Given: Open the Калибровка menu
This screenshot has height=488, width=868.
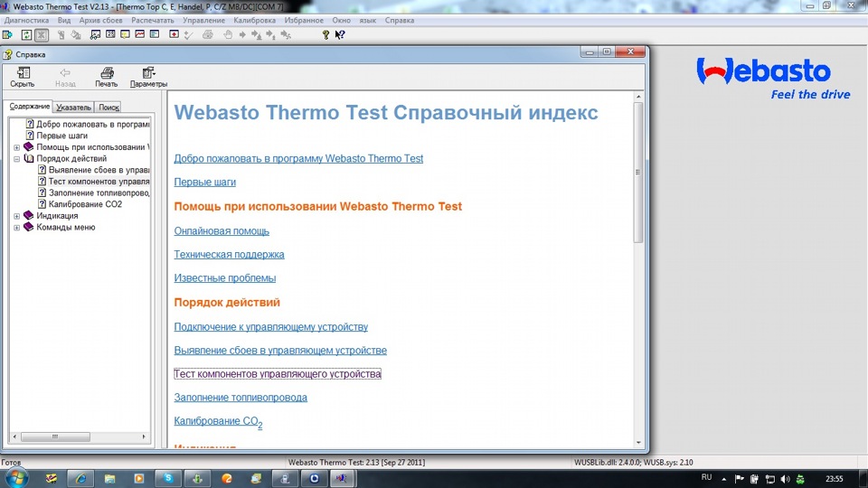Looking at the screenshot, I should 255,21.
